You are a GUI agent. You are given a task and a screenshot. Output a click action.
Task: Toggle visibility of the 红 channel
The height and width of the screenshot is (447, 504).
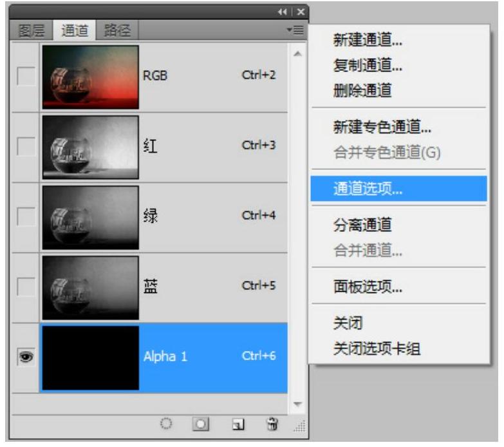click(26, 147)
